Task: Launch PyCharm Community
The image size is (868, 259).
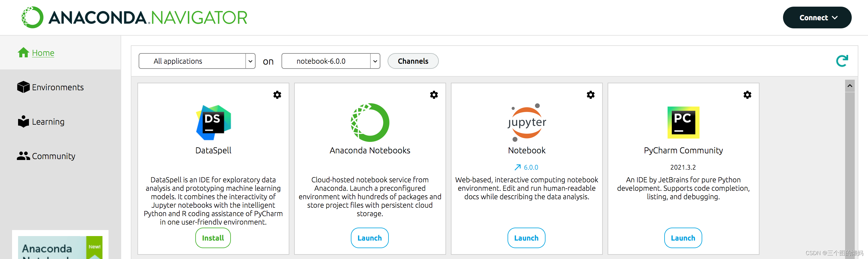Action: (x=683, y=238)
